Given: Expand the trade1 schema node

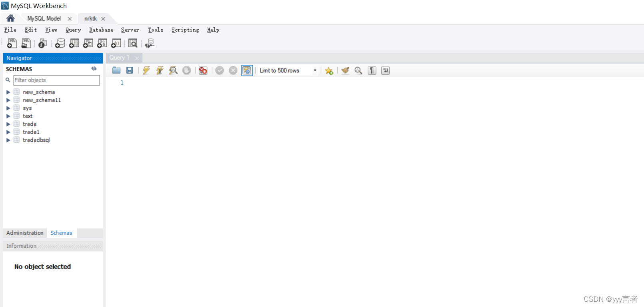Looking at the screenshot, I should 8,132.
